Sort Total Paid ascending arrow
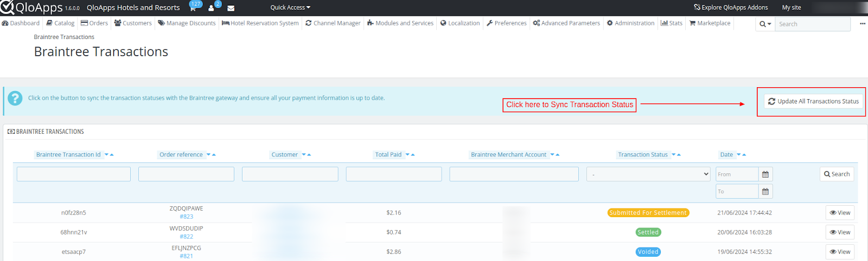Image resolution: width=868 pixels, height=261 pixels. [413, 155]
